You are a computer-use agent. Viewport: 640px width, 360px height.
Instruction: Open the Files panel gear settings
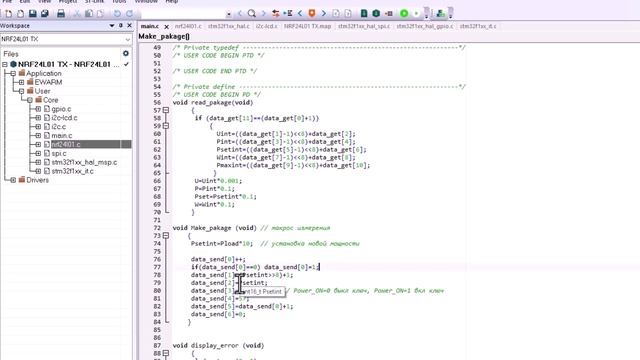click(126, 53)
